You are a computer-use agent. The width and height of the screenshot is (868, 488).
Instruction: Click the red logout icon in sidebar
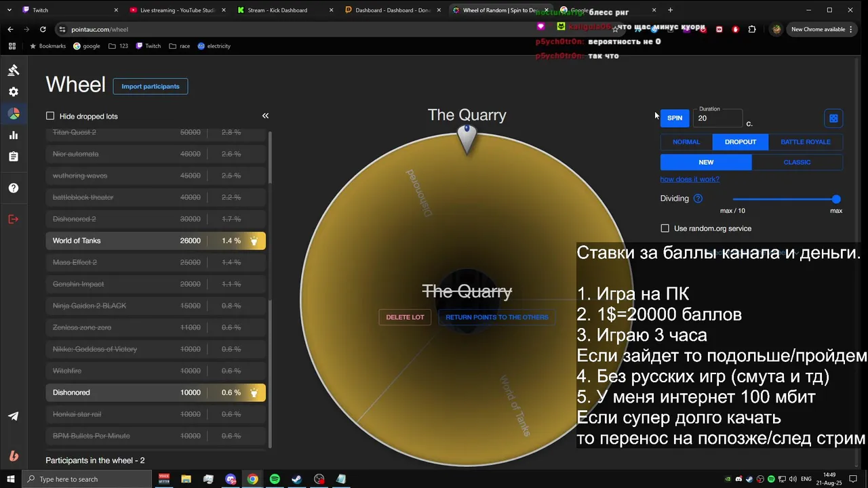pos(14,219)
